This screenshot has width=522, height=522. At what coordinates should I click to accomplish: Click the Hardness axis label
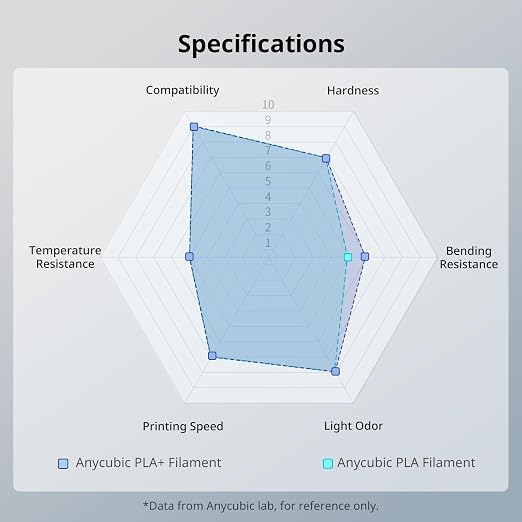[x=353, y=90]
